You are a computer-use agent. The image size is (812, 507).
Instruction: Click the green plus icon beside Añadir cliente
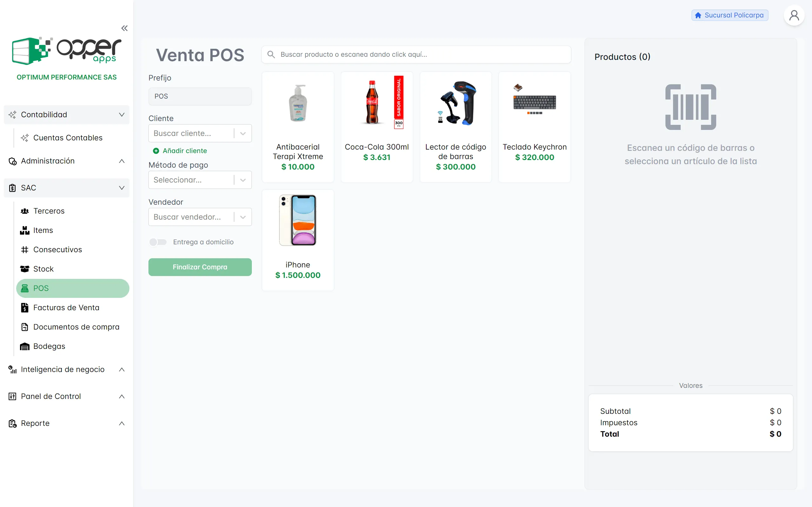pos(156,151)
